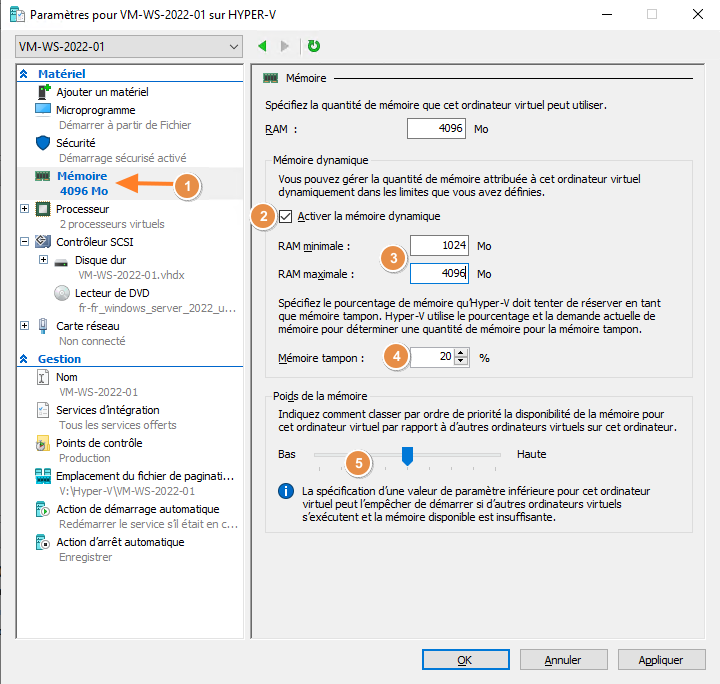Viewport: 720px width, 684px height.
Task: Select Disque dur entry
Action: click(x=101, y=260)
